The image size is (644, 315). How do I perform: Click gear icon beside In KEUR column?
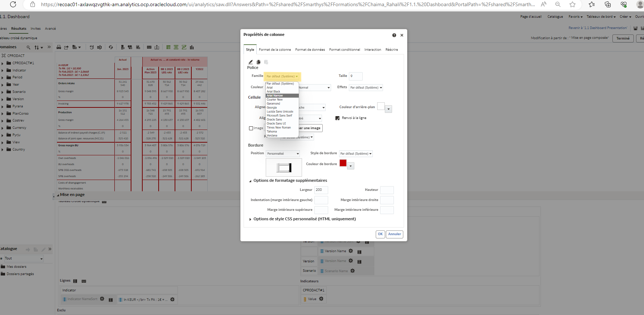click(172, 299)
